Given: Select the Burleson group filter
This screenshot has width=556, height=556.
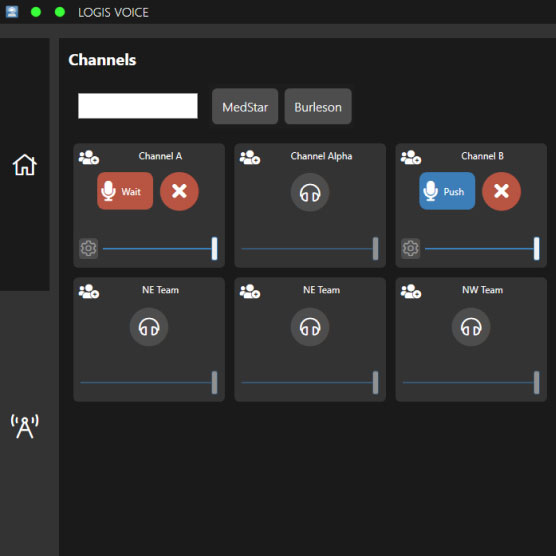Looking at the screenshot, I should coord(318,106).
